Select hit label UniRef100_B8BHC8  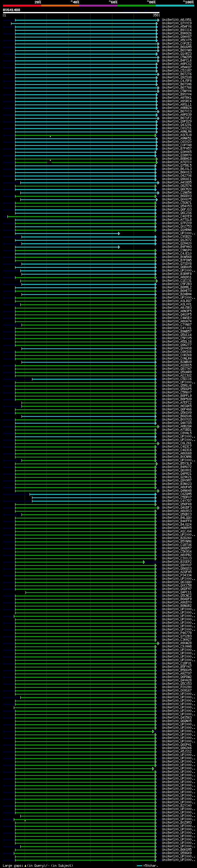pyautogui.click(x=176, y=159)
